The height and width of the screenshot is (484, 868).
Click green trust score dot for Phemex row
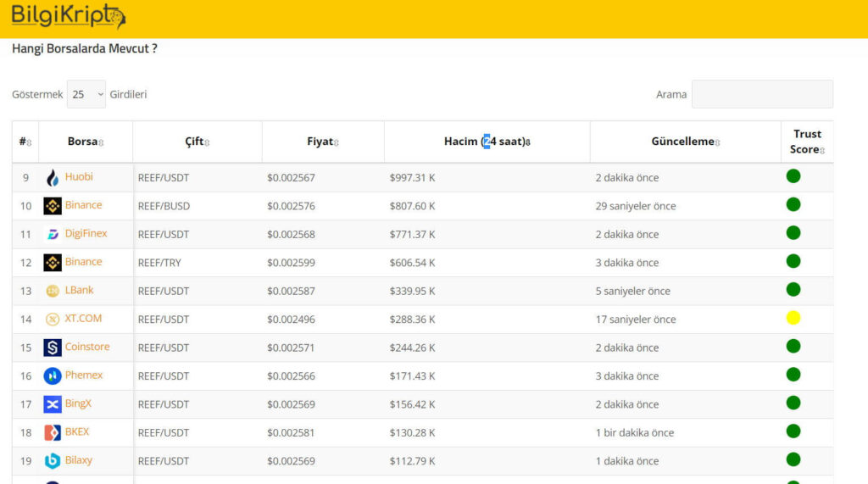793,375
